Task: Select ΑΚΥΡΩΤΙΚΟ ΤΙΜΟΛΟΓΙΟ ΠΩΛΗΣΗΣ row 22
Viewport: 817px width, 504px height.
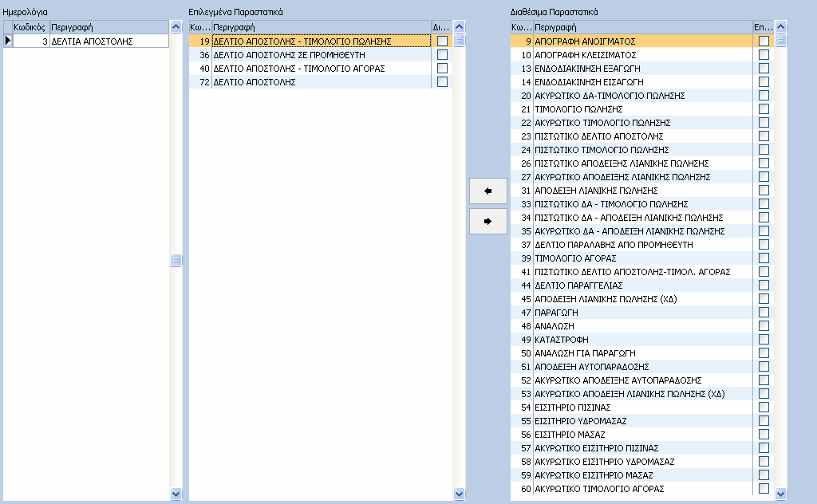Action: (x=642, y=122)
